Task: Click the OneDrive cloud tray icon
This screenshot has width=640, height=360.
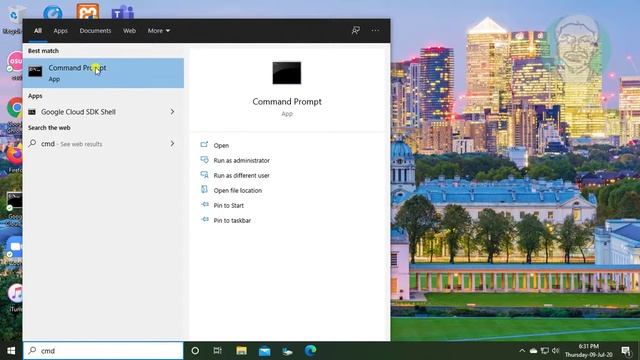Action: (533, 351)
